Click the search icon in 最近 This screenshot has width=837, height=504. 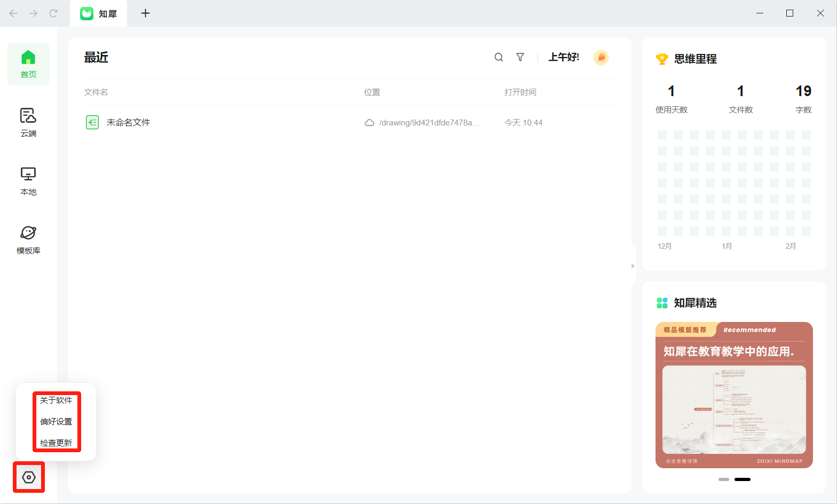tap(499, 57)
